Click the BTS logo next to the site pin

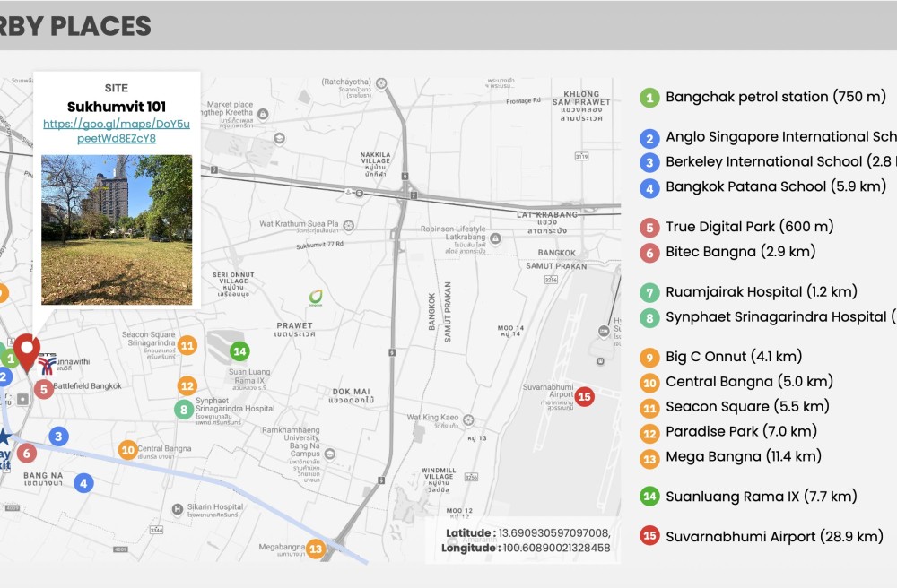(48, 363)
